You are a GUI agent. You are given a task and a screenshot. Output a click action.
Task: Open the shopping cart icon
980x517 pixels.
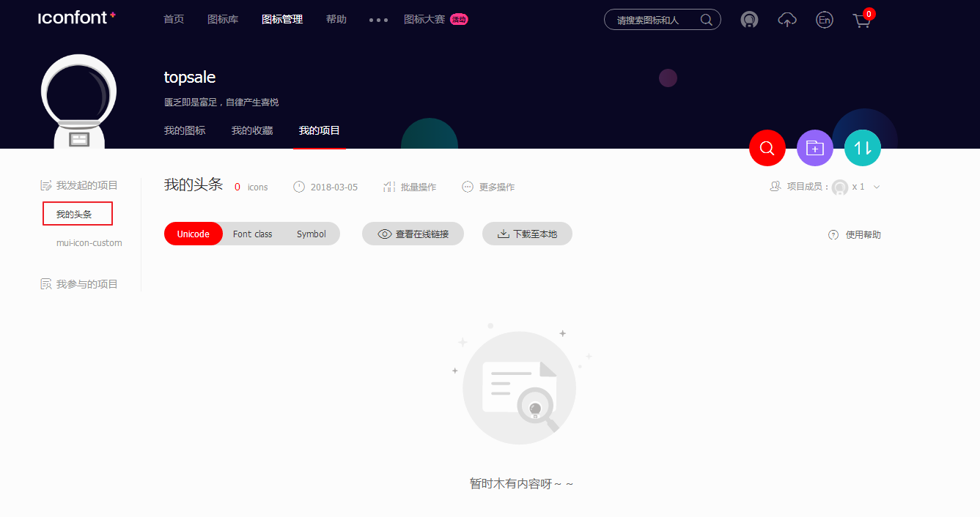862,21
